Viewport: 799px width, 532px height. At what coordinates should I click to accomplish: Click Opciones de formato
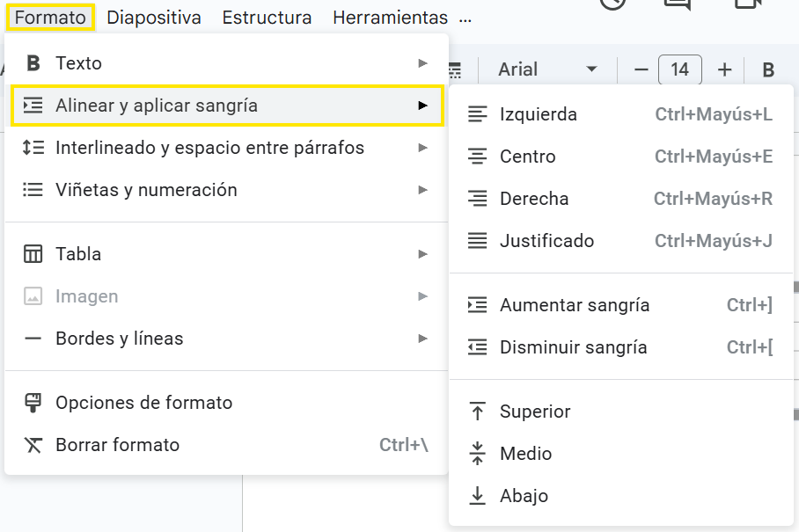[x=144, y=403]
